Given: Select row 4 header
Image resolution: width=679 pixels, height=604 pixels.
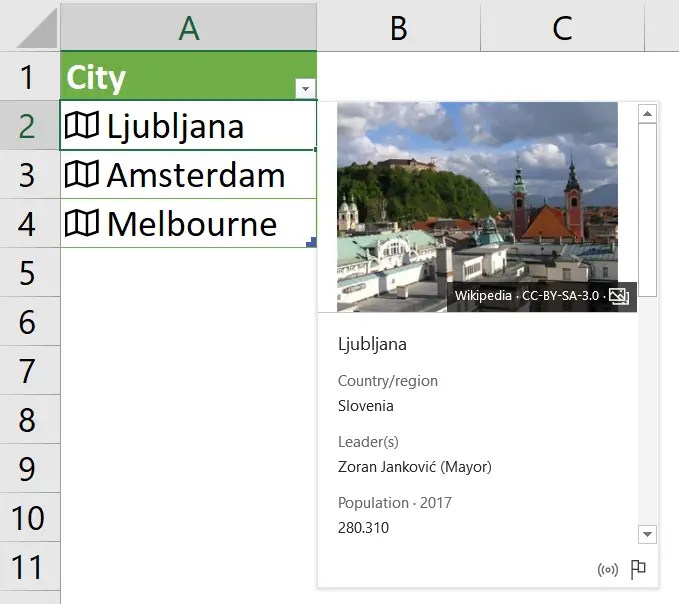Looking at the screenshot, I should pyautogui.click(x=29, y=223).
